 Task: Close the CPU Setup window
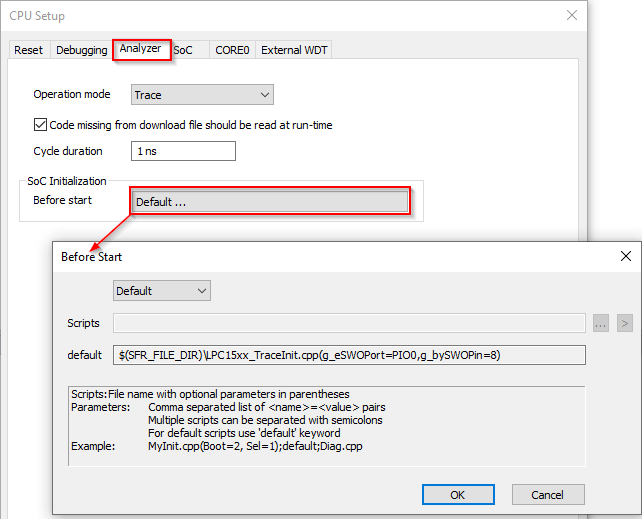572,15
